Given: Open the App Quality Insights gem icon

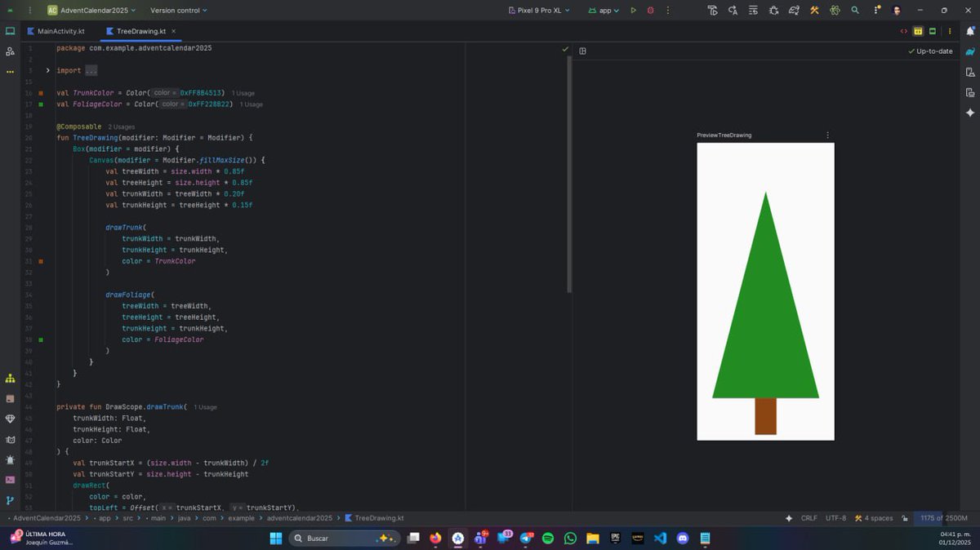Looking at the screenshot, I should point(10,419).
